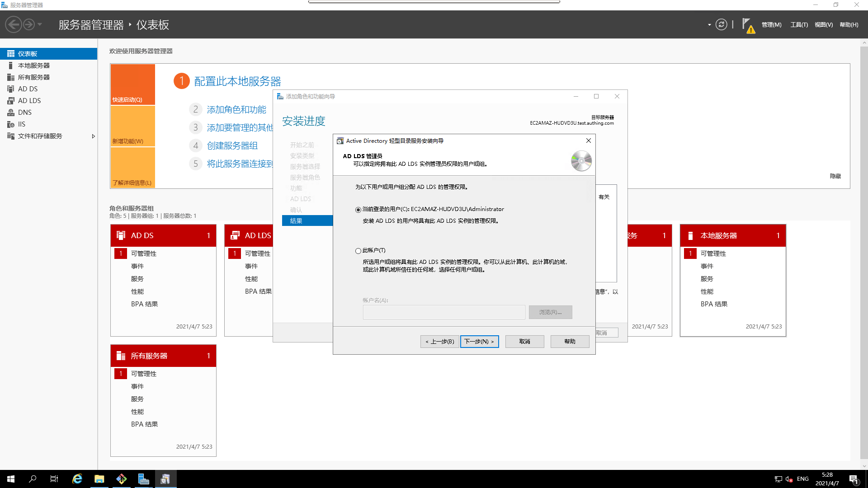The width and height of the screenshot is (868, 488).
Task: Click the refresh icon in header
Action: (x=722, y=24)
